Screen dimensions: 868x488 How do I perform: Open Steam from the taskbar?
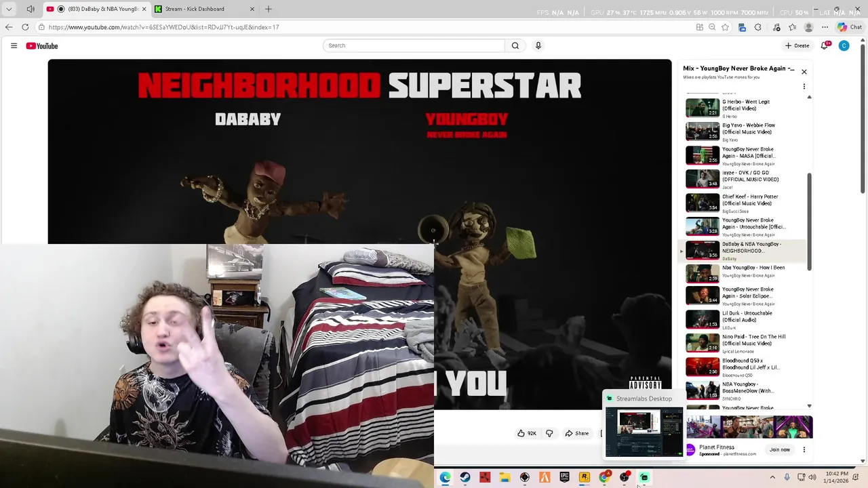click(465, 477)
